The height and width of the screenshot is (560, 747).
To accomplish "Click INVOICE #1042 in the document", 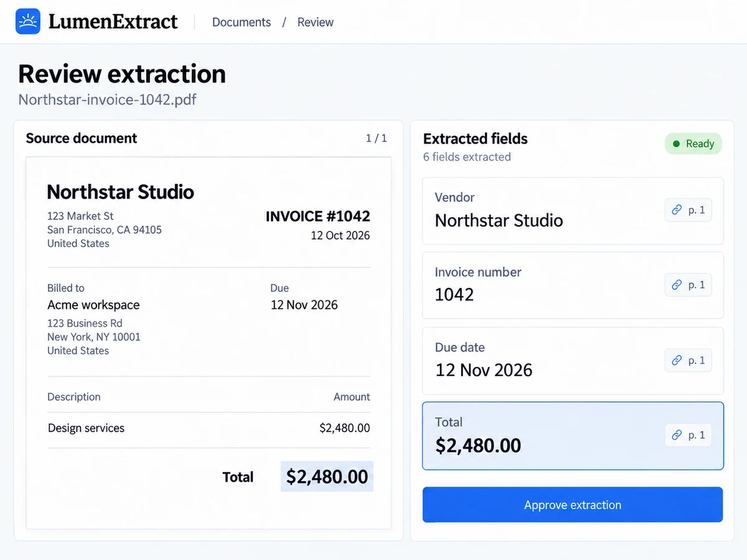I will 318,217.
